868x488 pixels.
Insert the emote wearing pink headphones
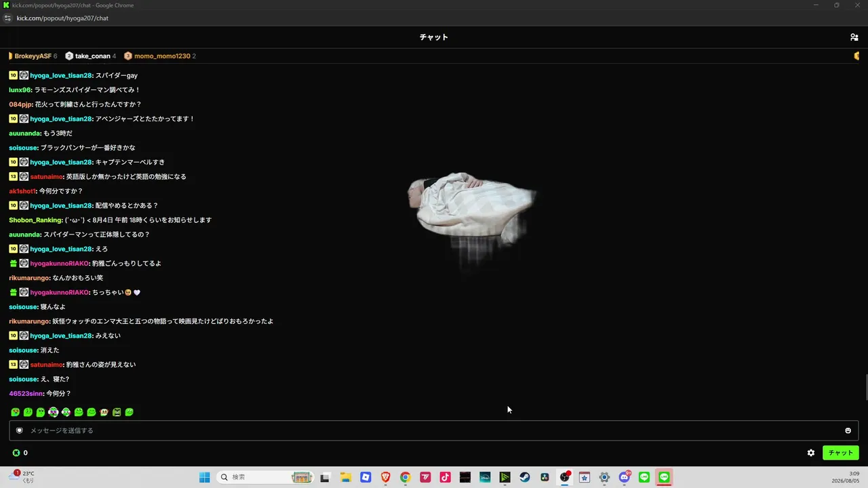coord(54,412)
